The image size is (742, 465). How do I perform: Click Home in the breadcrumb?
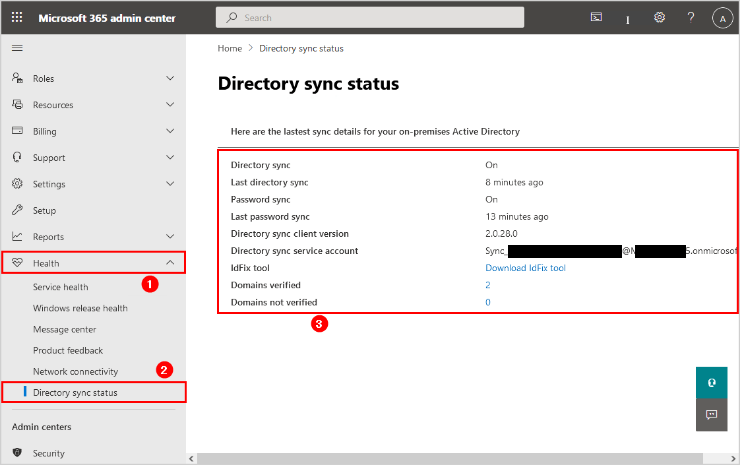pyautogui.click(x=230, y=48)
